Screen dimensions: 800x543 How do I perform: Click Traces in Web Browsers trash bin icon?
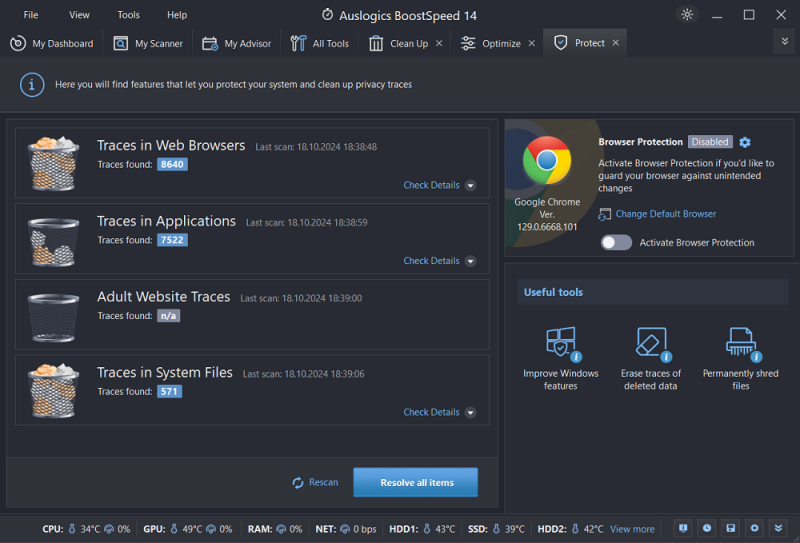pyautogui.click(x=53, y=163)
